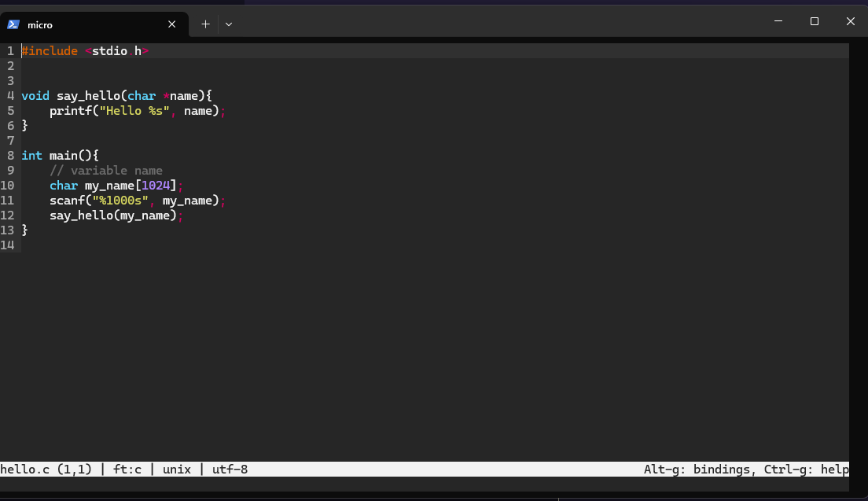Viewport: 868px width, 501px height.
Task: Maximize the terminal window
Action: pos(815,21)
